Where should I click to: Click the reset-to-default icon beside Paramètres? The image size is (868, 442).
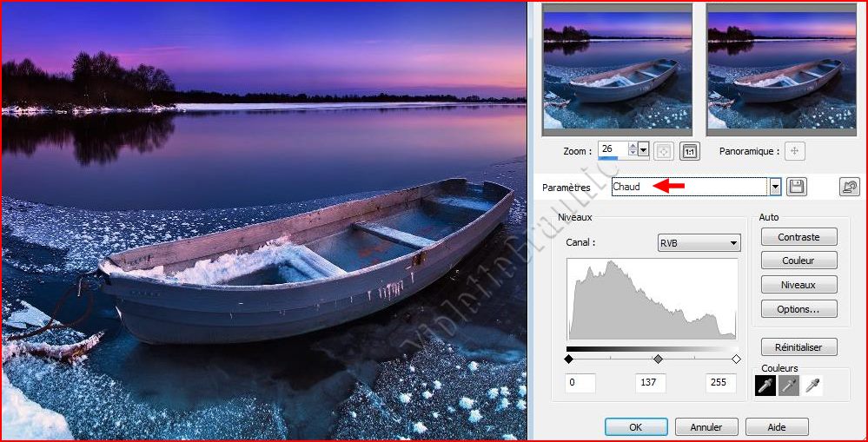(849, 187)
